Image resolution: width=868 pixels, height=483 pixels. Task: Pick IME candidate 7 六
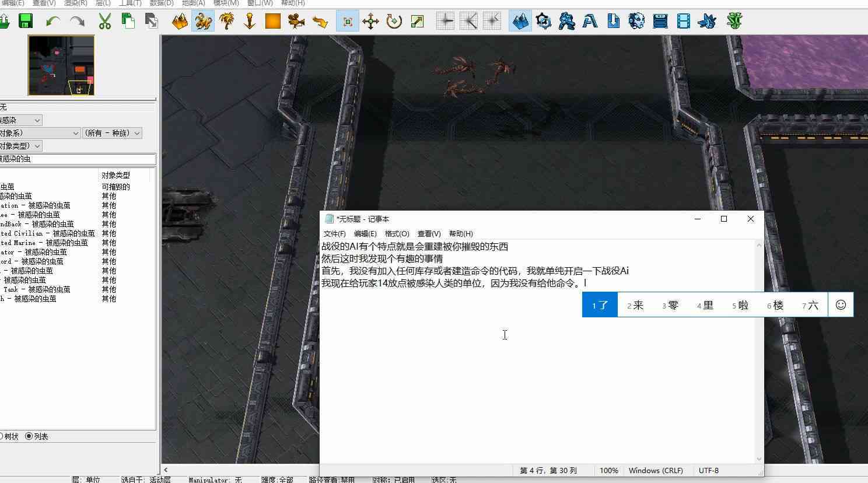coord(810,305)
